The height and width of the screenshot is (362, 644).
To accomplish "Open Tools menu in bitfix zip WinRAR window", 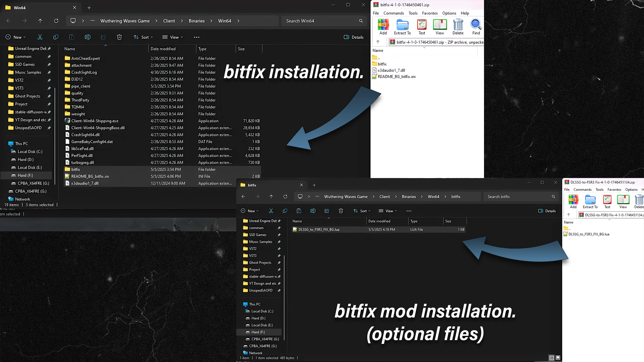I will point(413,13).
